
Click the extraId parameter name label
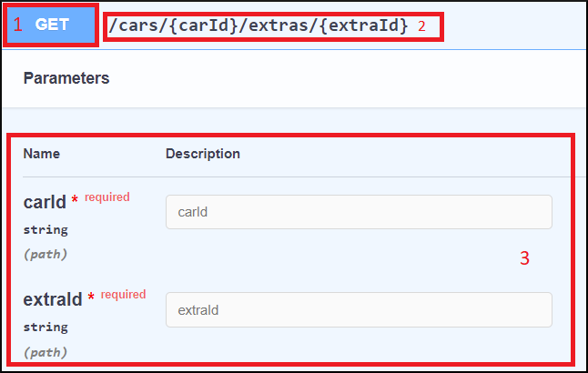click(x=53, y=299)
